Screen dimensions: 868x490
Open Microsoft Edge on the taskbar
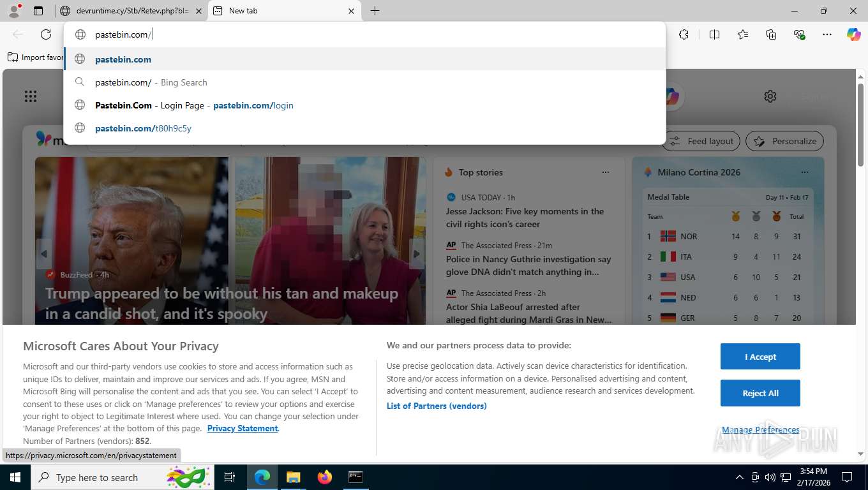(x=262, y=477)
